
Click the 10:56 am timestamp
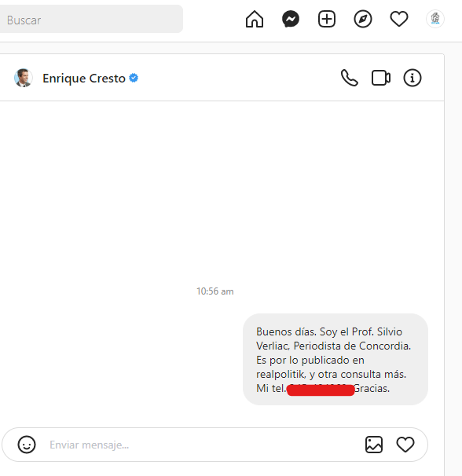(215, 291)
